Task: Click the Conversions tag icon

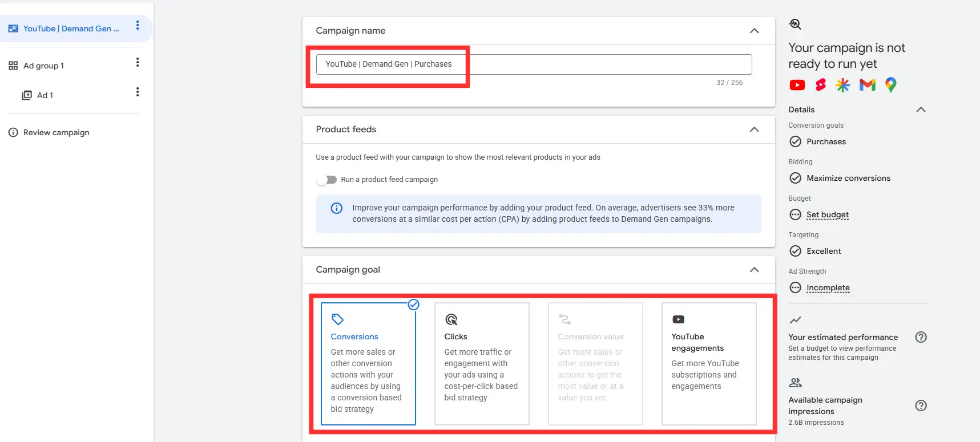Action: (x=337, y=319)
